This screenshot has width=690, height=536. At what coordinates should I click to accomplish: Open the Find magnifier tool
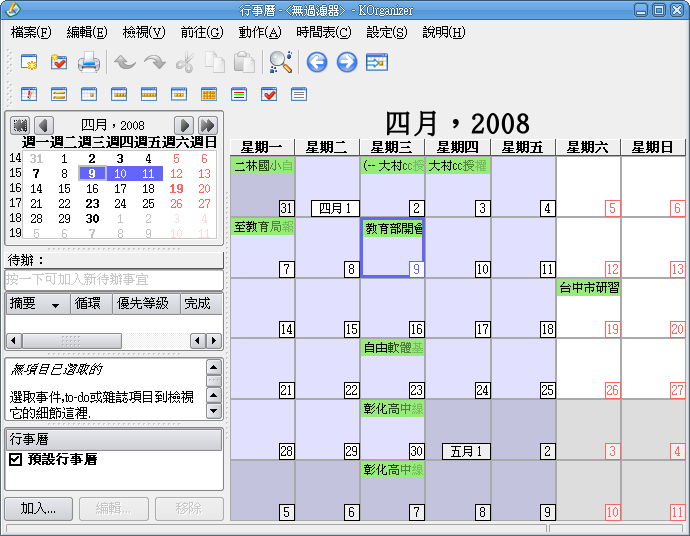pyautogui.click(x=281, y=63)
